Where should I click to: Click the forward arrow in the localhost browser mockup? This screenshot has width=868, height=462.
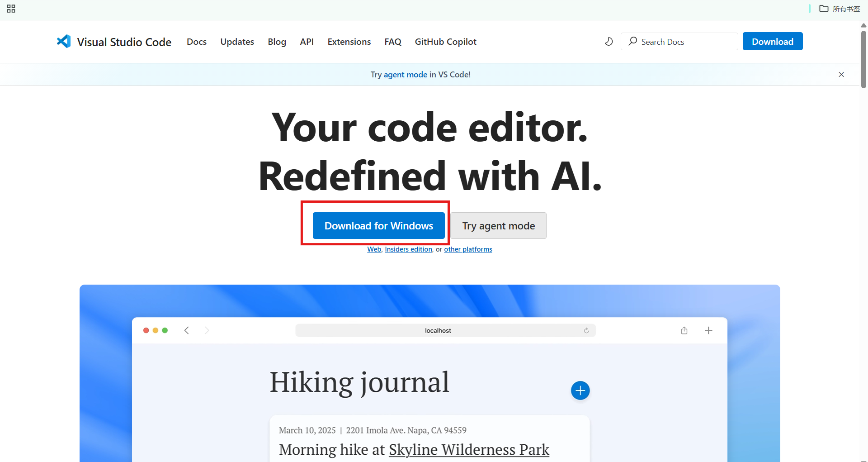click(207, 330)
